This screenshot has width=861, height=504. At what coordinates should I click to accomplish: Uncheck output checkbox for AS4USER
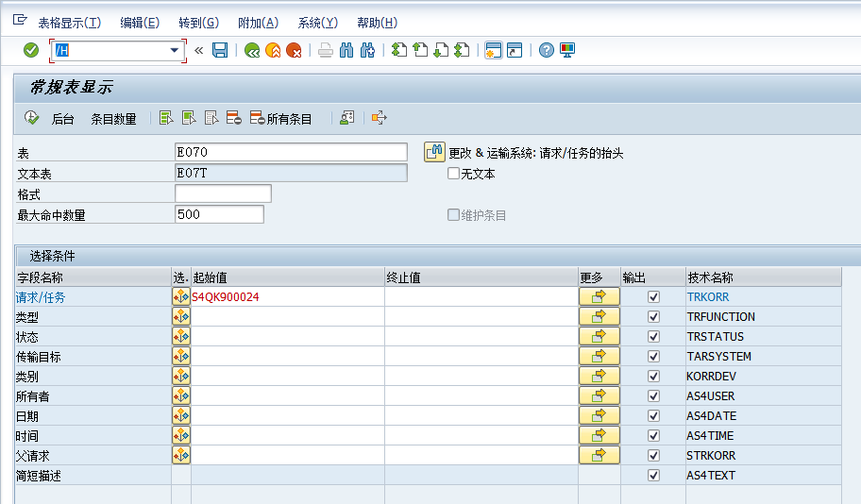pyautogui.click(x=653, y=395)
